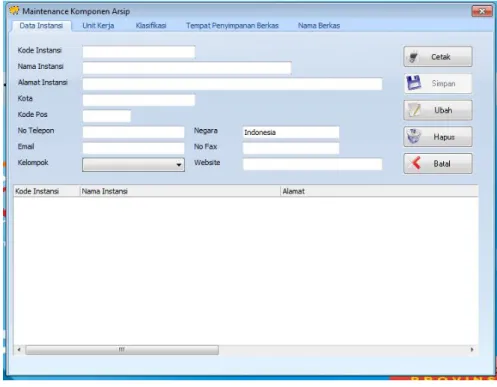
Task: Click the Negara field showing Indonesia
Action: point(291,132)
